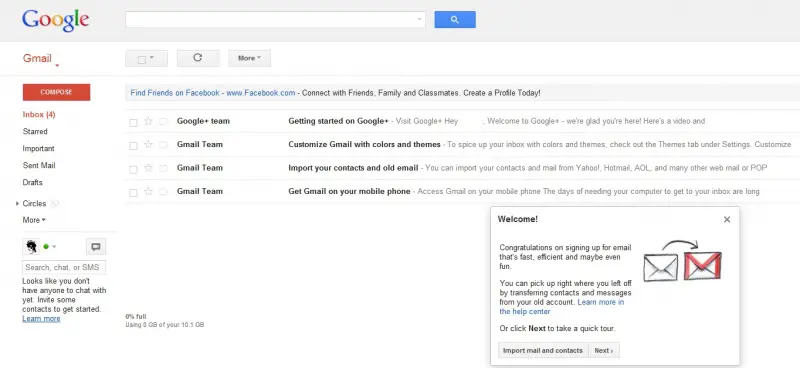The image size is (800, 368).
Task: Select checkbox for Get Gmail mobile email
Action: (x=133, y=193)
